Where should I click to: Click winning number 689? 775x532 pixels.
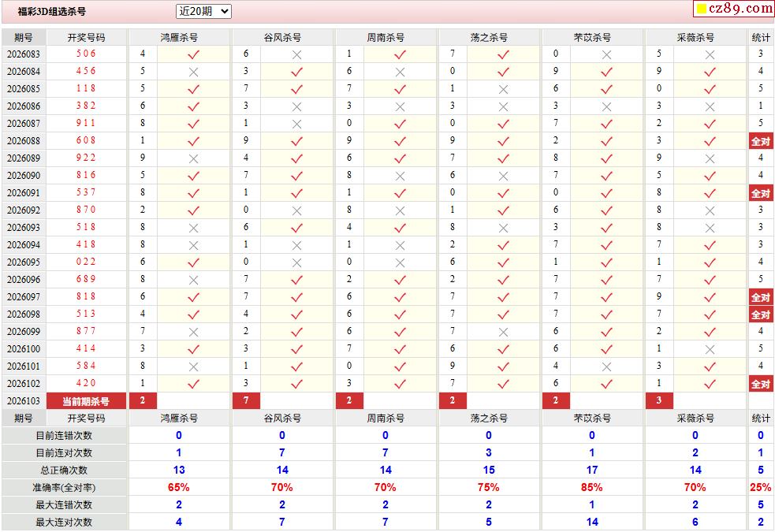point(86,279)
